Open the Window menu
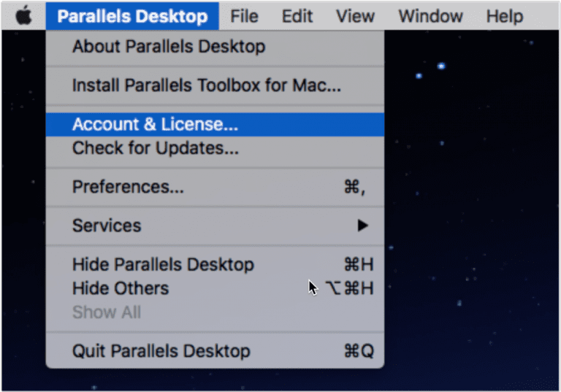The width and height of the screenshot is (561, 392). tap(431, 16)
